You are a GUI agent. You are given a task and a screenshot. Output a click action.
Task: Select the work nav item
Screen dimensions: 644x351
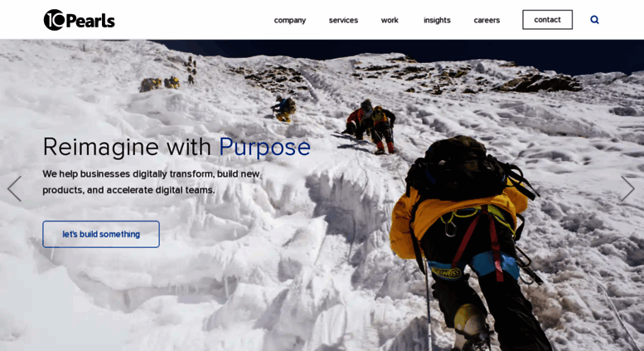(390, 20)
